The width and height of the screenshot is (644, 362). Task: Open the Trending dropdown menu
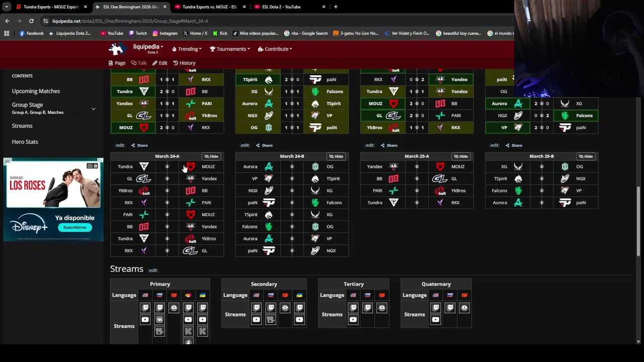[187, 49]
